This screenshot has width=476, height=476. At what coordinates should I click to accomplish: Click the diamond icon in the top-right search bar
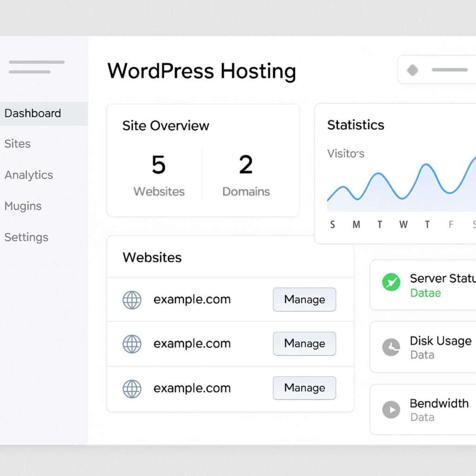pyautogui.click(x=412, y=69)
